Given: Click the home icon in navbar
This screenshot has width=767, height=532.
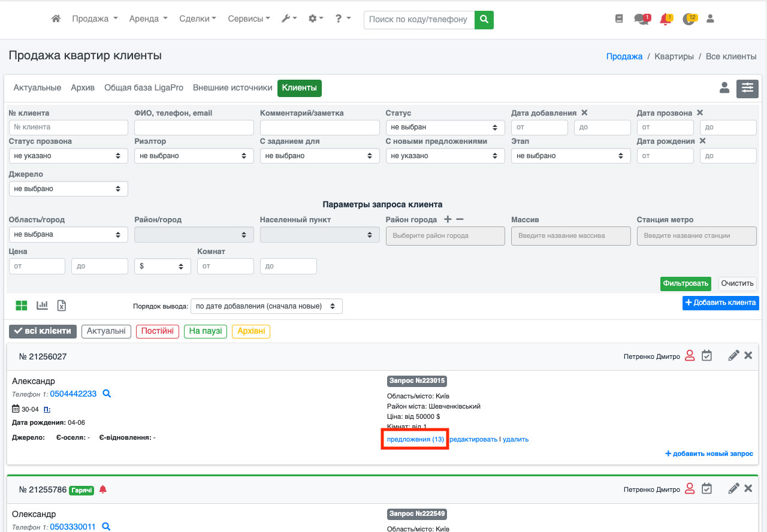Looking at the screenshot, I should pyautogui.click(x=56, y=19).
